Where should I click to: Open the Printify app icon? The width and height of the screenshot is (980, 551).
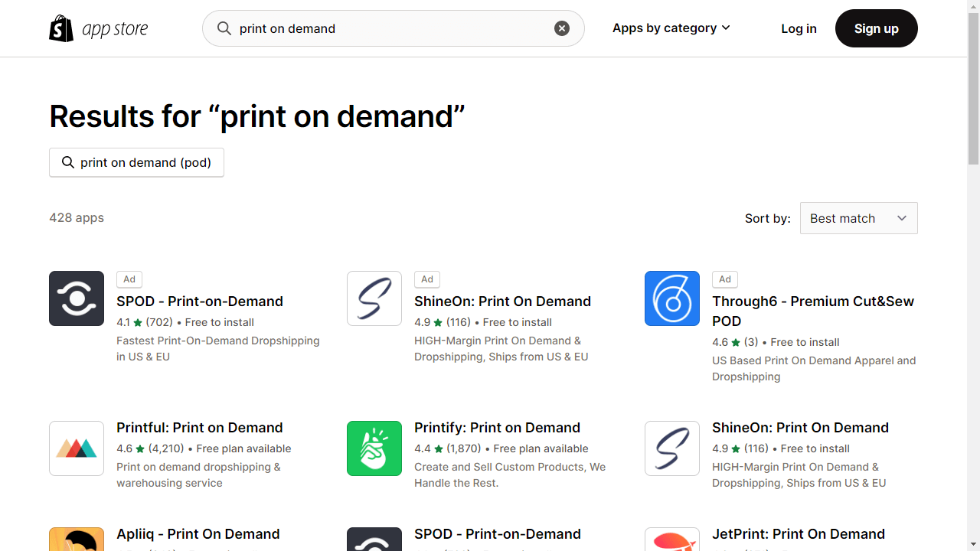pyautogui.click(x=374, y=448)
